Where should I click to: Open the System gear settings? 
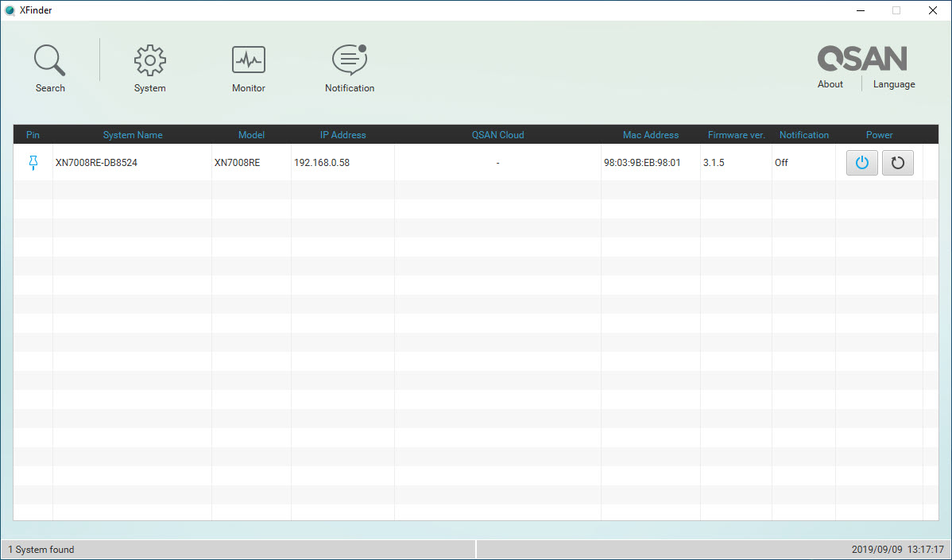(150, 60)
